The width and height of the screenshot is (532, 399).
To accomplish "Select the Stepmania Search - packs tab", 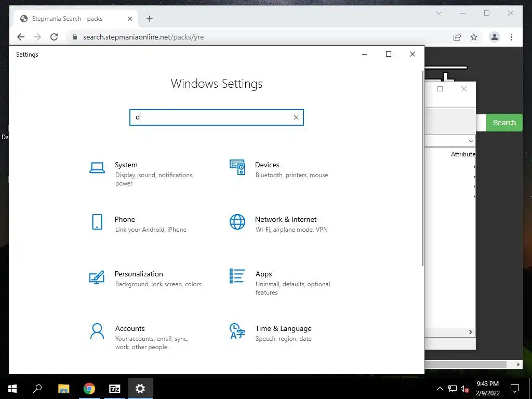I will 75,19.
